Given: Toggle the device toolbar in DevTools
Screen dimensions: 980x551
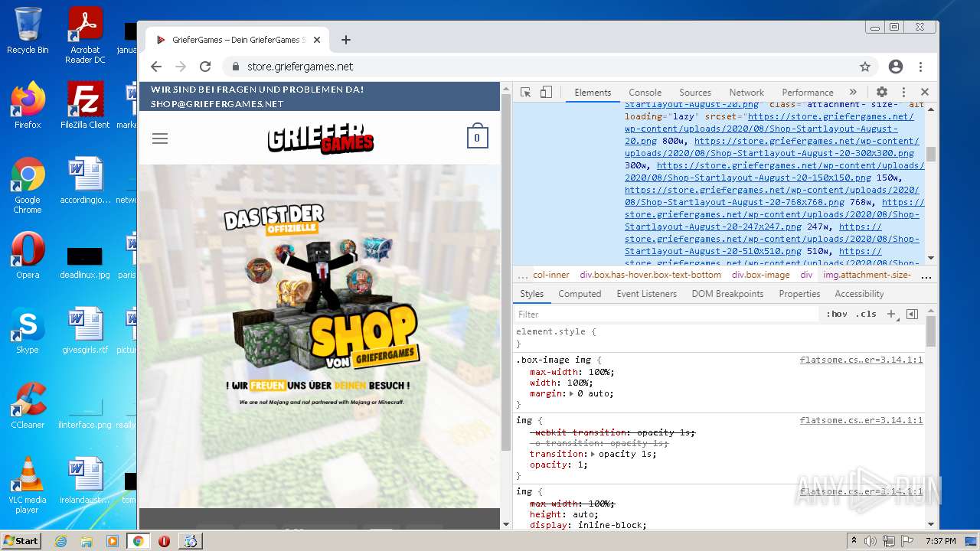Looking at the screenshot, I should [546, 92].
